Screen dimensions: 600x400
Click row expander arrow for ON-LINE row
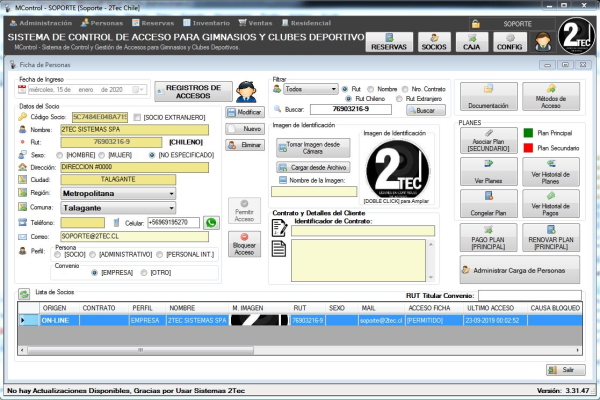coord(23,320)
